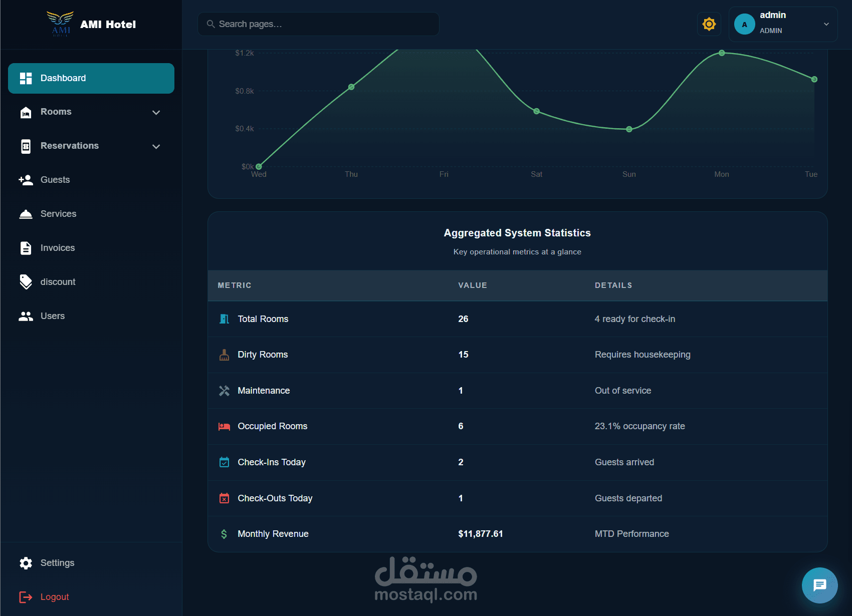The width and height of the screenshot is (852, 616).
Task: Open Settings from the sidebar
Action: coord(91,563)
